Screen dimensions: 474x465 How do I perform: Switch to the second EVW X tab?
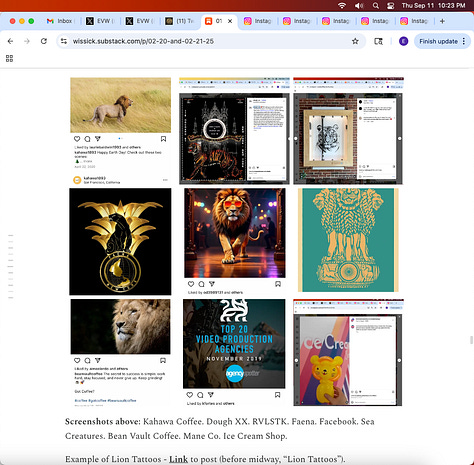[139, 21]
